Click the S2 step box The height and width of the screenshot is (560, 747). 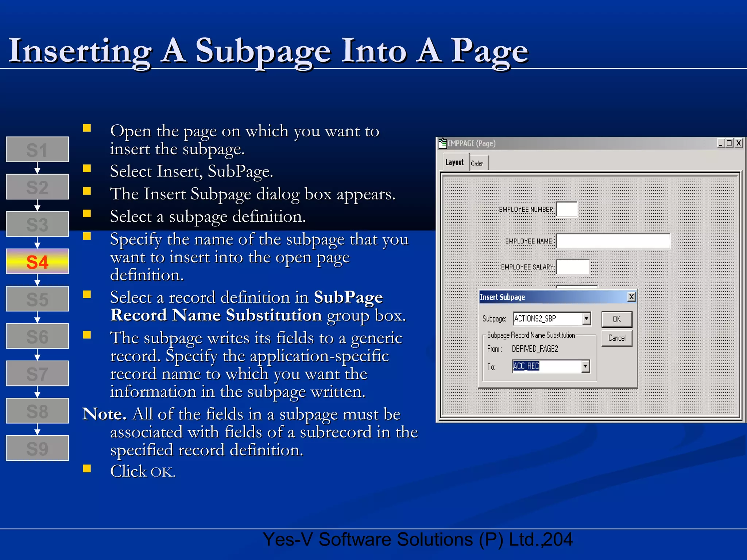pyautogui.click(x=37, y=187)
